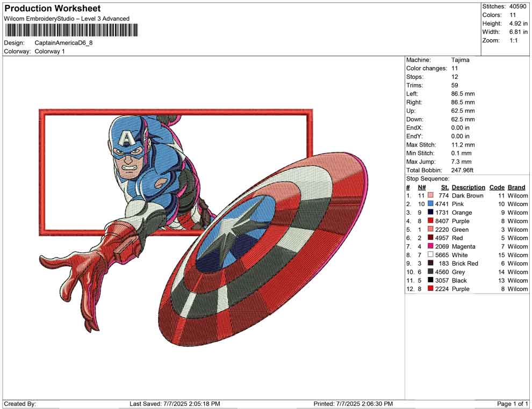Screen dimensions: 532x409
Task: Sort by the Code column header
Action: (497, 187)
